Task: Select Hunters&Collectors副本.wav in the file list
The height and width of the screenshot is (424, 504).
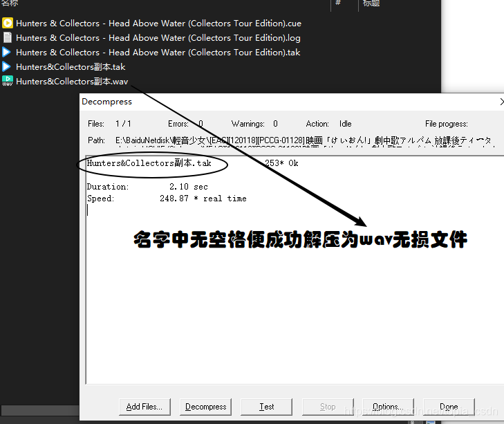Action: tap(72, 82)
